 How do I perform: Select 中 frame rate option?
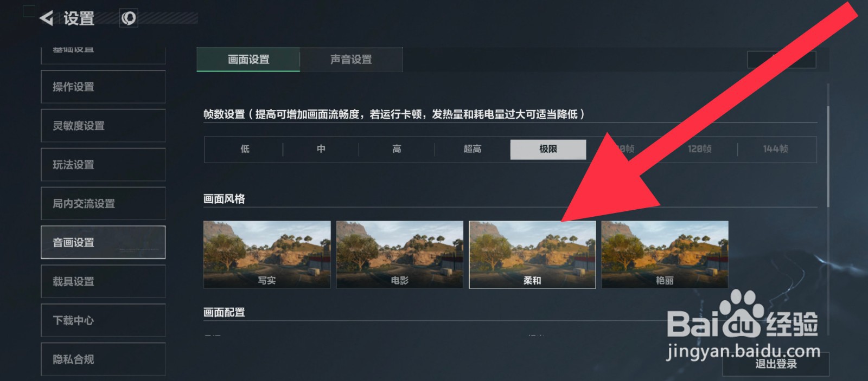coord(321,149)
